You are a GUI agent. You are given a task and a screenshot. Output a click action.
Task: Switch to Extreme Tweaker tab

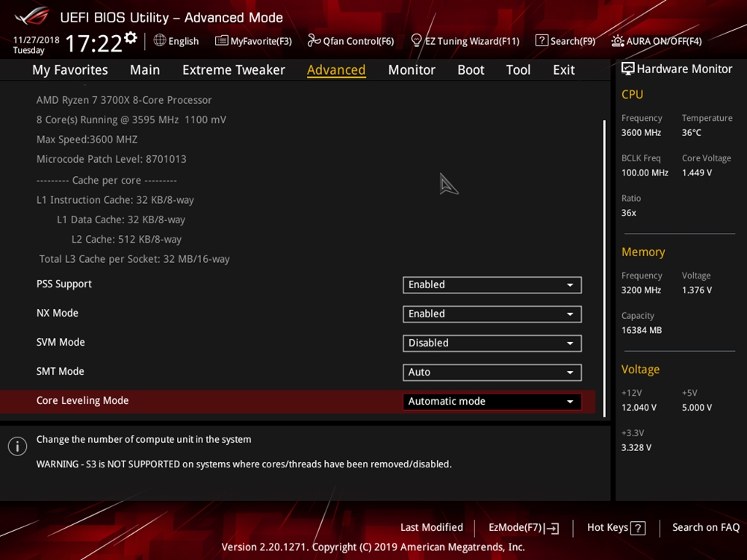point(233,70)
